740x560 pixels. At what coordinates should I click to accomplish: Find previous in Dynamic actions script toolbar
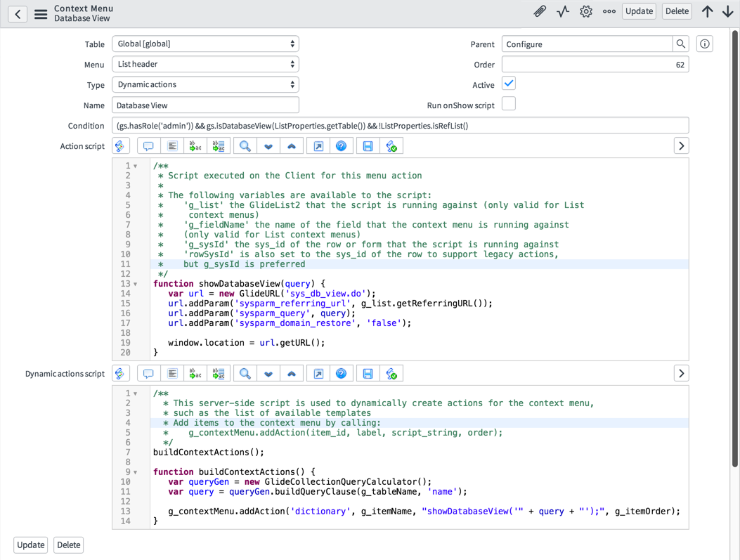point(292,374)
